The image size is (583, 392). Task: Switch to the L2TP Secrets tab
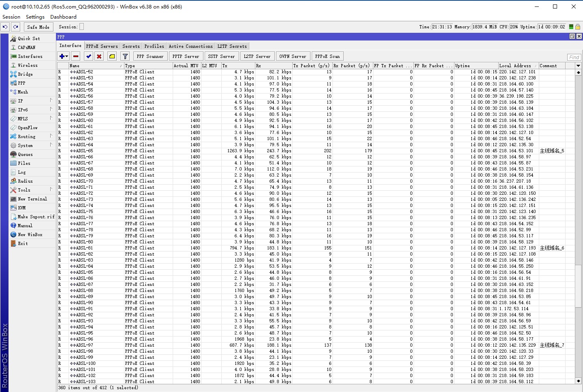232,46
